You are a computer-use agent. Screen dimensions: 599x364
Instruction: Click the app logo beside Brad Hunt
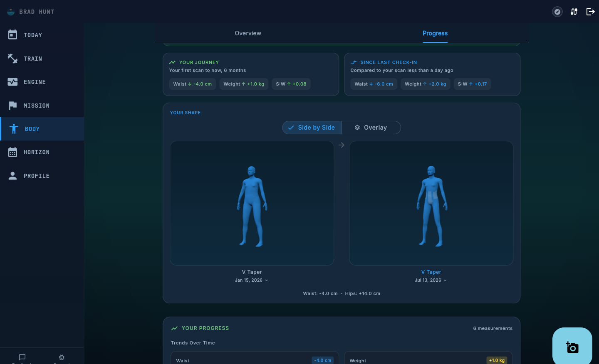coord(11,12)
